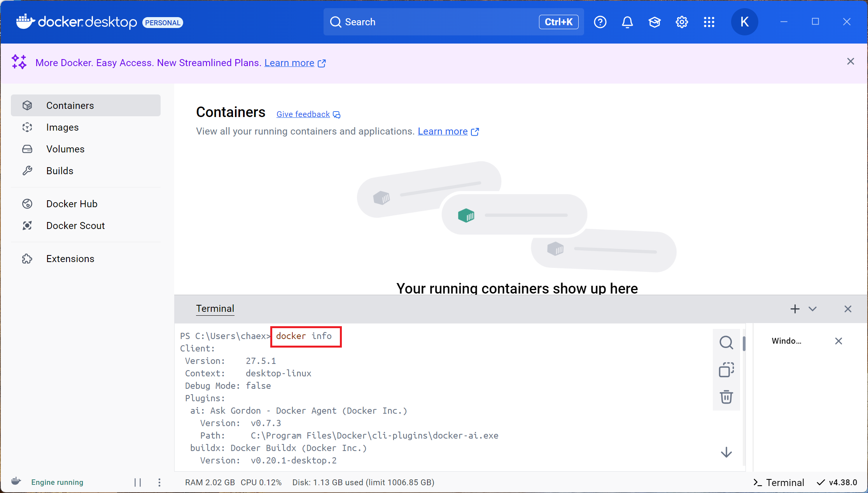Open engine options three-dot menu
This screenshot has width=868, height=493.
pos(159,483)
